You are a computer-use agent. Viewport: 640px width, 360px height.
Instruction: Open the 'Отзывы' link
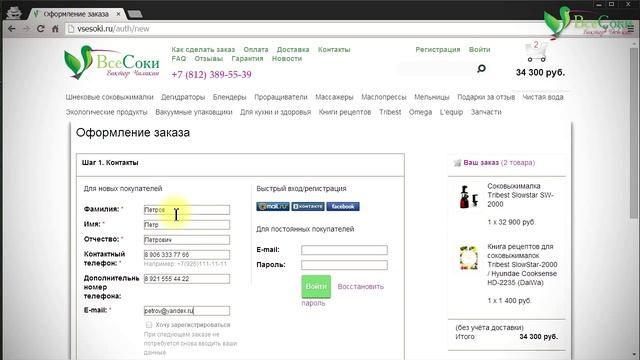(x=209, y=58)
